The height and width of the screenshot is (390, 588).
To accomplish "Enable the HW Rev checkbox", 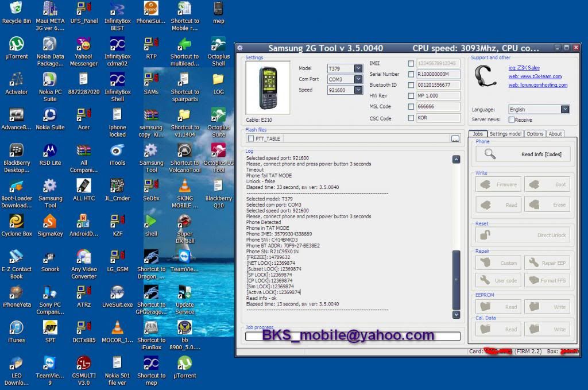I will tap(411, 96).
